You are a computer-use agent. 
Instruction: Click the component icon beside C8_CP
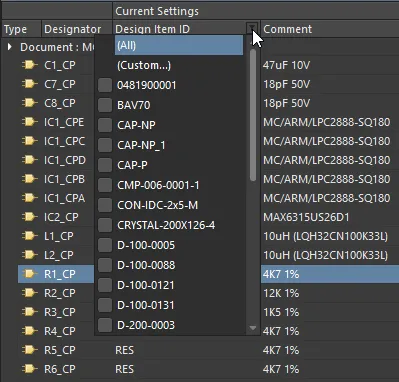29,103
